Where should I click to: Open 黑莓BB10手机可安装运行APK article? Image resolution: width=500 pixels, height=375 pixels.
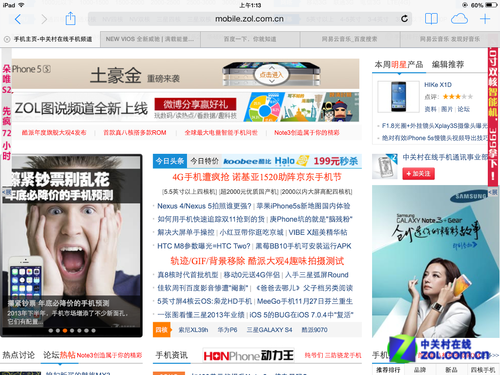(303, 246)
